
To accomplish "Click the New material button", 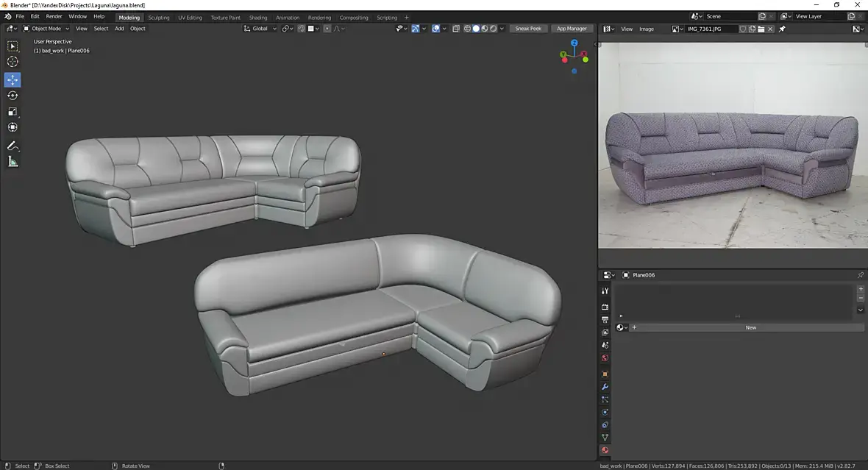I will (750, 327).
